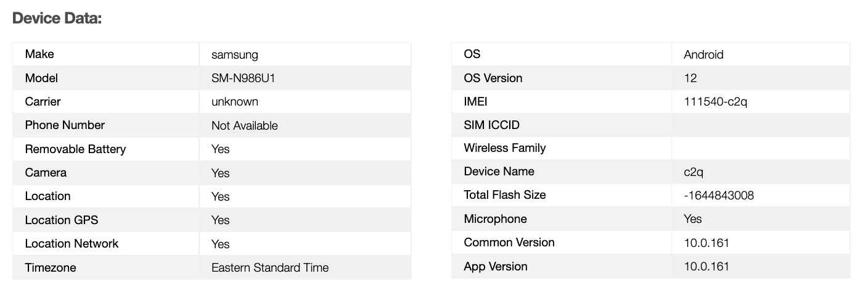
Task: Select the Yes value for Microphone
Action: click(692, 219)
